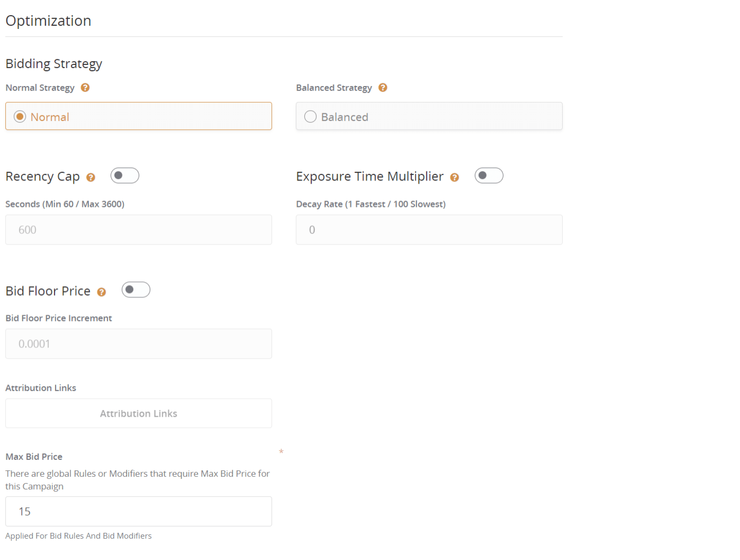Image resolution: width=740 pixels, height=560 pixels.
Task: Enable the Exposure Time Multiplier toggle
Action: 489,175
